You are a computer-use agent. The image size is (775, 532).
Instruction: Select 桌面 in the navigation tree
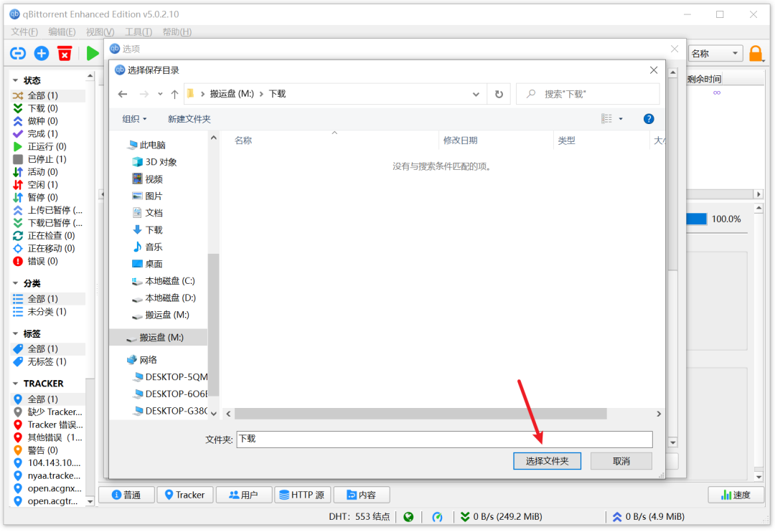[x=147, y=264]
